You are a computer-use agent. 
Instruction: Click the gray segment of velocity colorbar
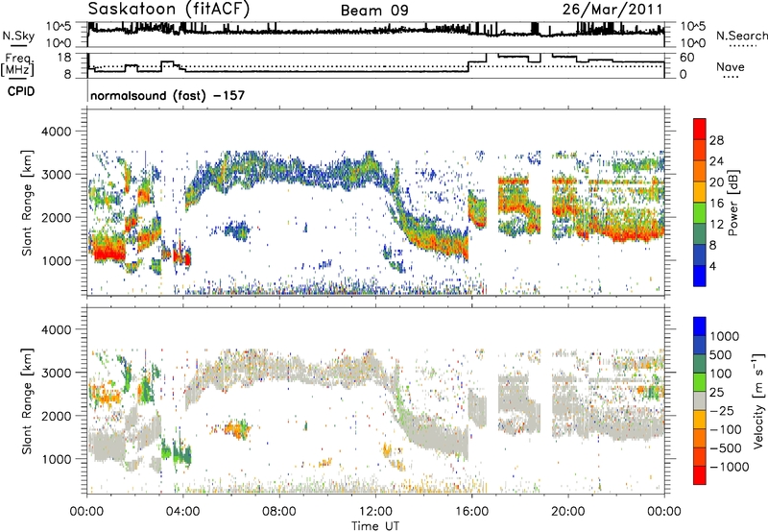[x=700, y=400]
